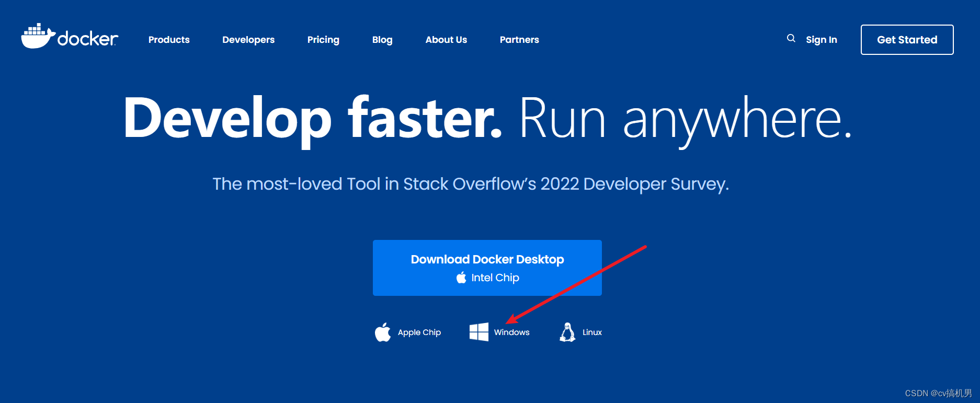The width and height of the screenshot is (980, 403).
Task: Click Download Docker Desktop Intel Chip button
Action: pos(487,268)
